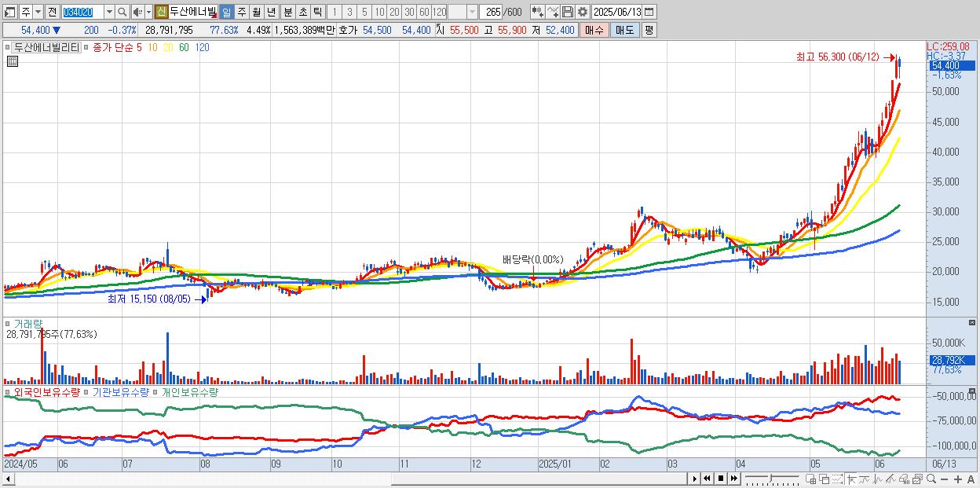Click the rewind chart replay button

(x=707, y=479)
